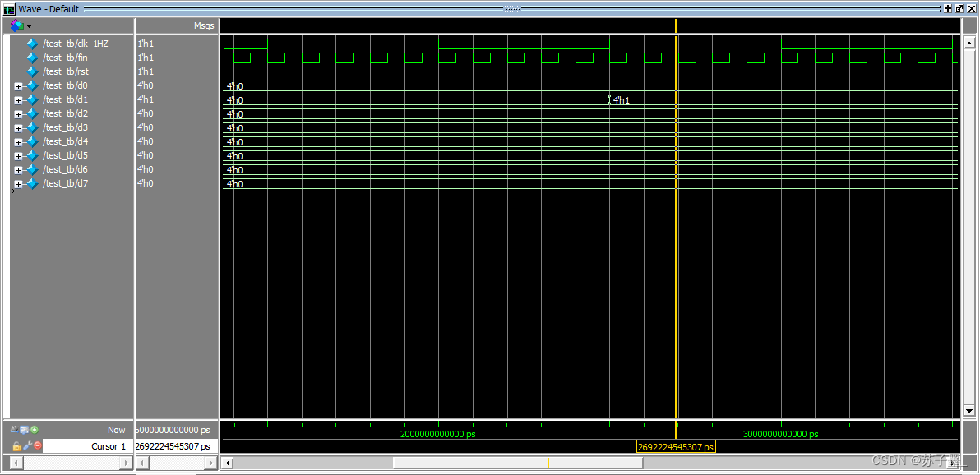Click the clk_1HZ signal diamond icon

(x=33, y=44)
